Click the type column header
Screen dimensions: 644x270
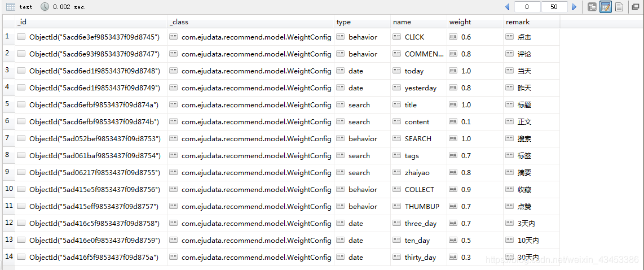point(362,22)
